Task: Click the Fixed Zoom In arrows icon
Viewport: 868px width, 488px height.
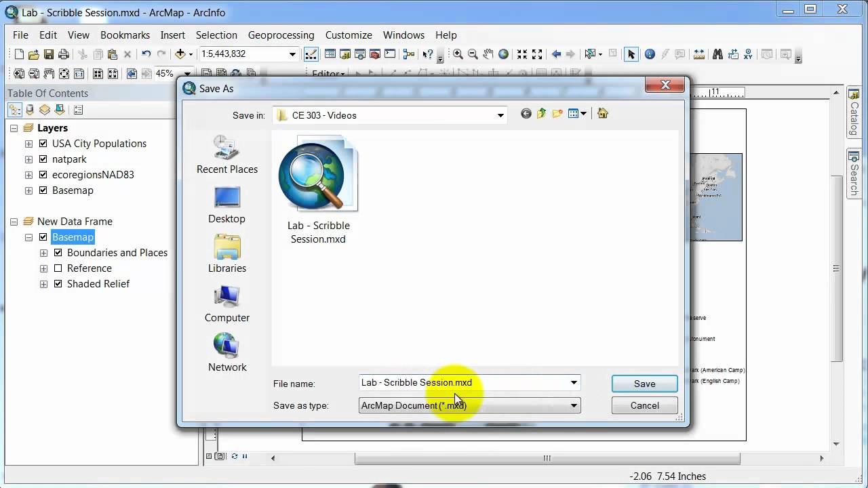Action: (x=522, y=54)
